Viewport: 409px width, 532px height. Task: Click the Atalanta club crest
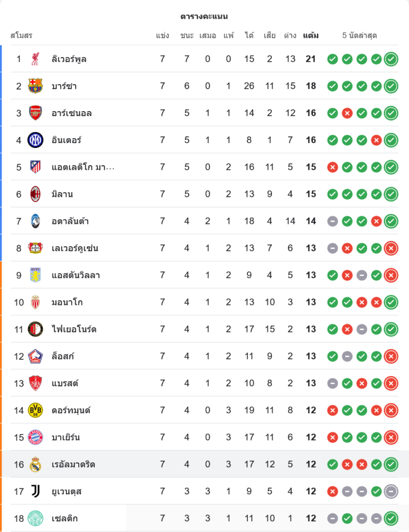35,221
